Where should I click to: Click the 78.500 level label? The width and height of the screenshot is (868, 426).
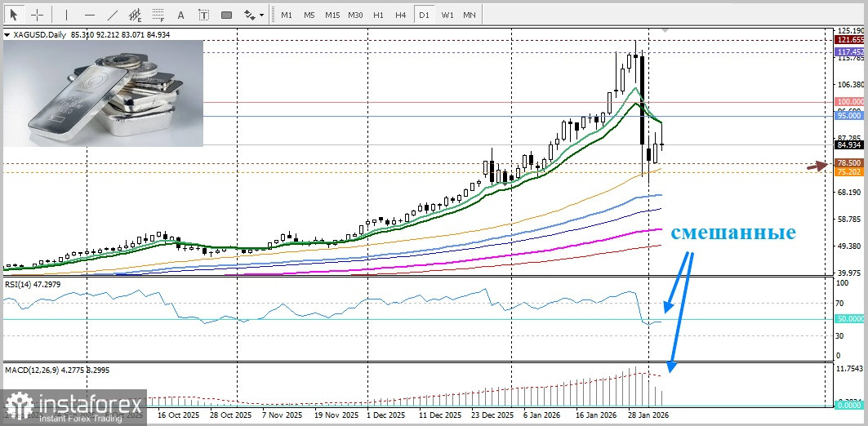coord(850,163)
